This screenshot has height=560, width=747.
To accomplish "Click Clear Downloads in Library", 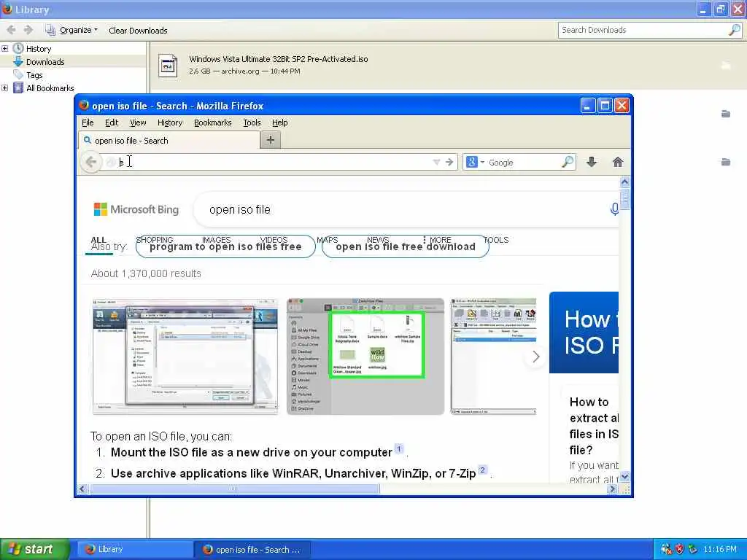I will [138, 31].
